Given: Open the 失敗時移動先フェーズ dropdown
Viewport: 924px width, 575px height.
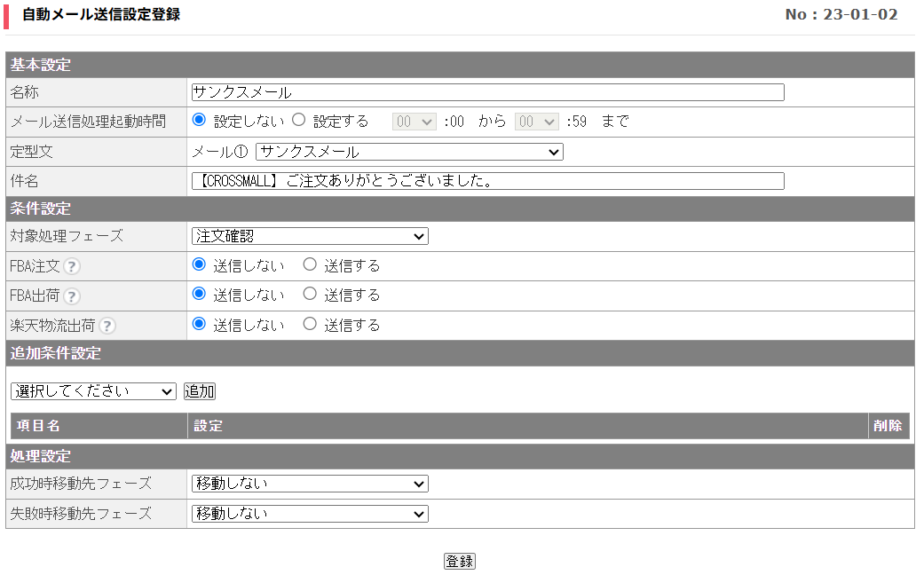Looking at the screenshot, I should (x=310, y=514).
